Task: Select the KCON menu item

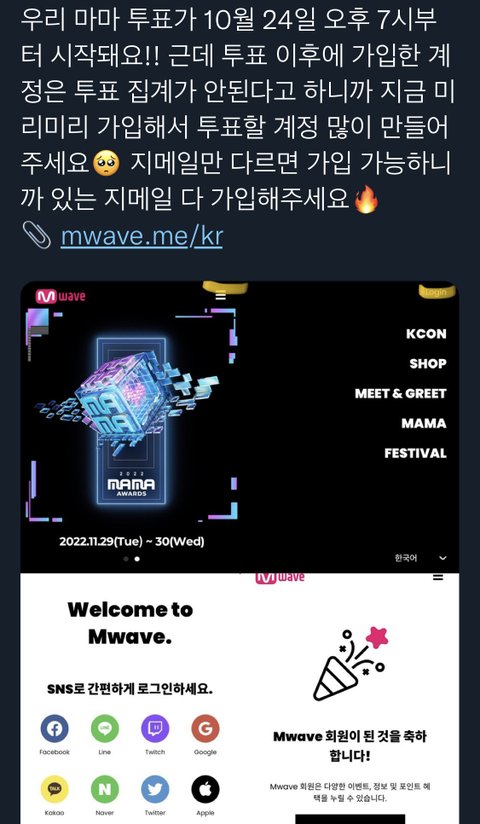Action: 426,334
